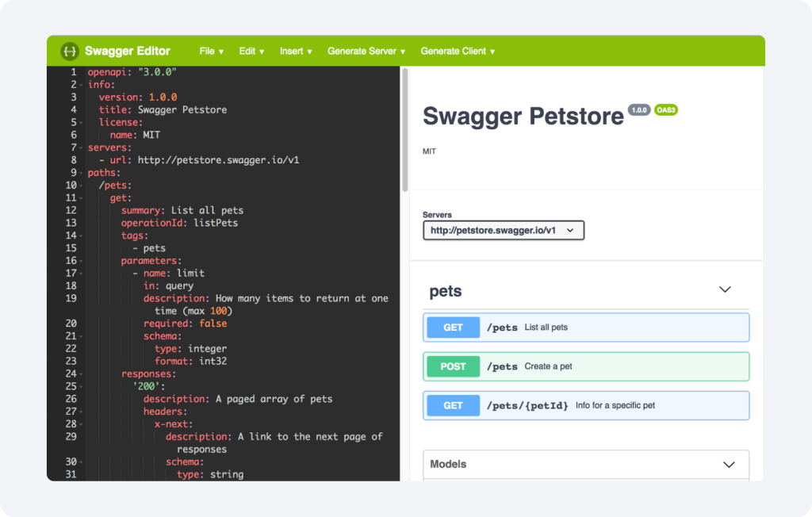Click the url: http://petstore.swagger.io/v1 code line
Screen dimensions: 812x517
[199, 160]
